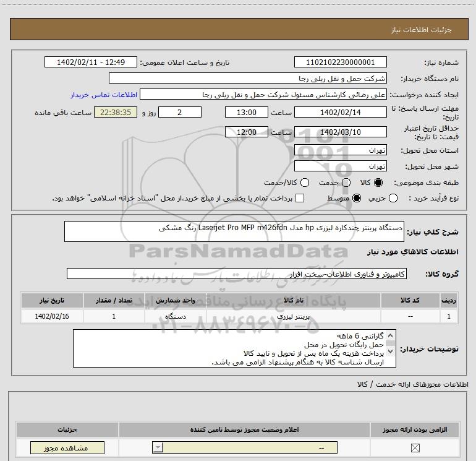Click the countdown timer 22:38:35

116,112
